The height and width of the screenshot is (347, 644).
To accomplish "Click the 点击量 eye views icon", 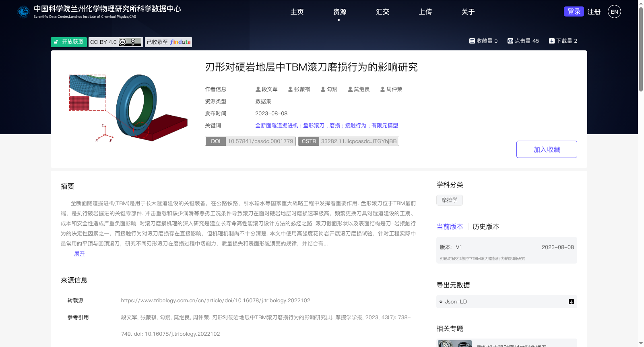I will (510, 41).
